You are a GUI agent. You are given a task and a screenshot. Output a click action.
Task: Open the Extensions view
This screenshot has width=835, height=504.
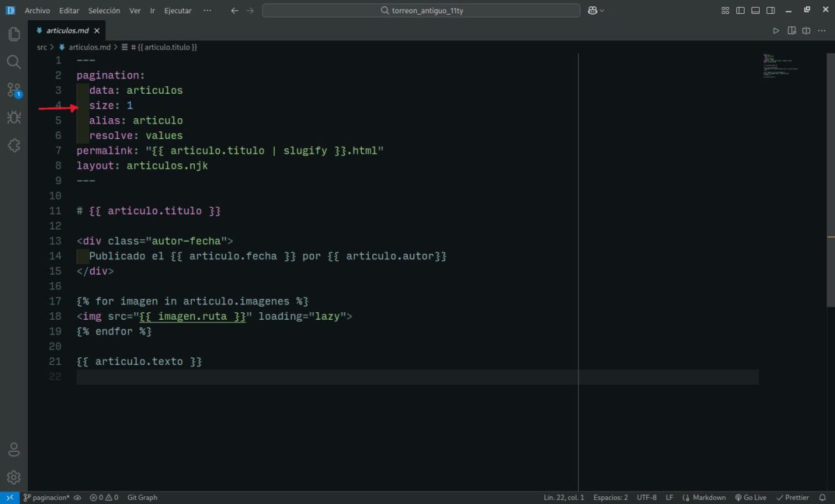coord(14,145)
